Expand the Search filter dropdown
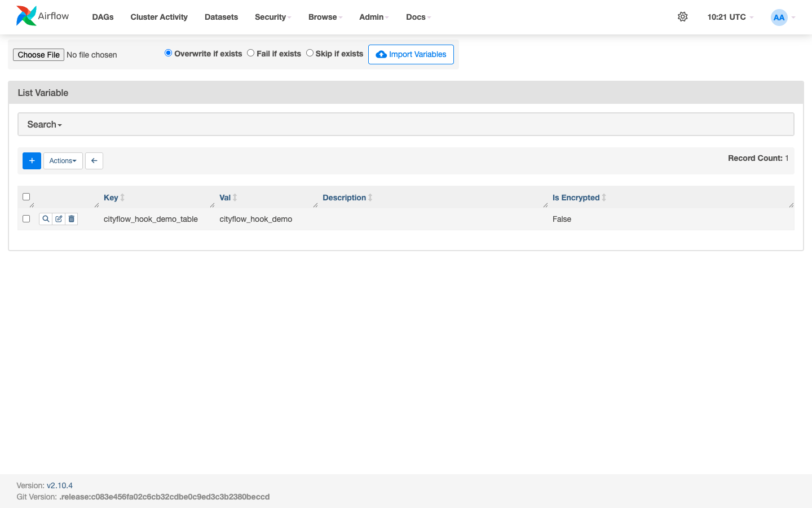 coord(45,124)
